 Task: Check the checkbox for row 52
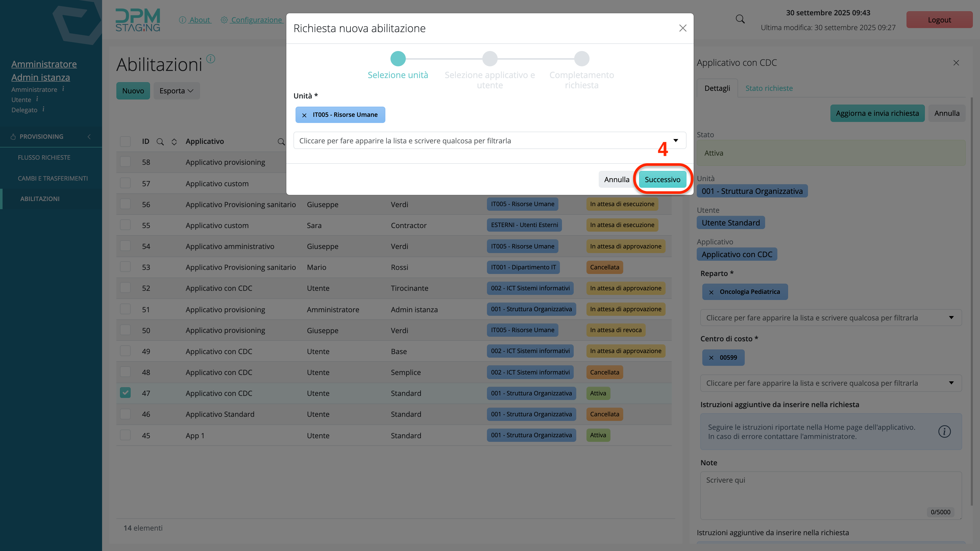(x=125, y=288)
